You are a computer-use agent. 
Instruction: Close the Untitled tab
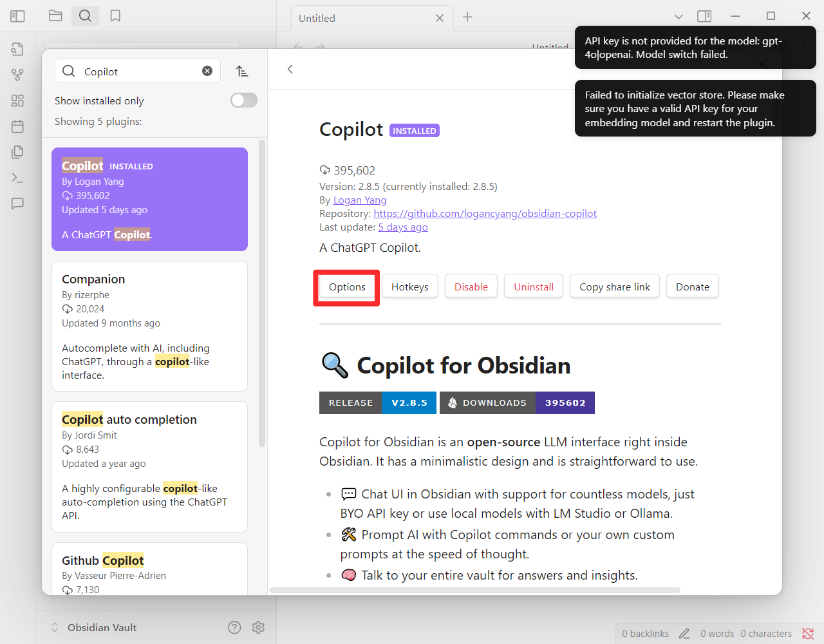[x=440, y=18]
